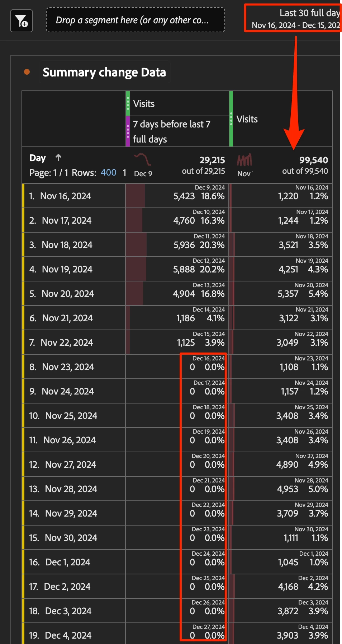The image size is (342, 644).
Task: Click the 1,125 cell for Dec 15, 2024
Action: (x=177, y=342)
